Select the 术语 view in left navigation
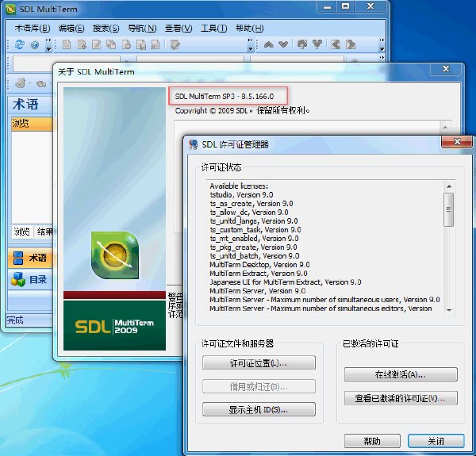Image resolution: width=476 pixels, height=456 pixels. pos(30,258)
